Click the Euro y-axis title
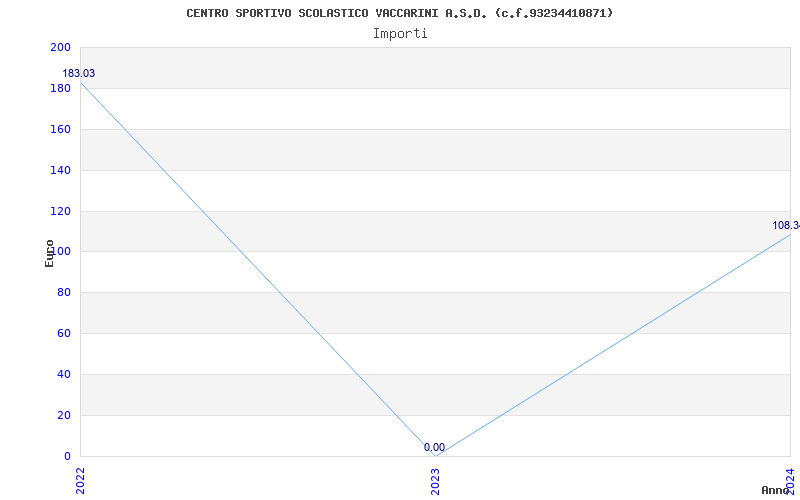The image size is (800, 500). pos(49,253)
